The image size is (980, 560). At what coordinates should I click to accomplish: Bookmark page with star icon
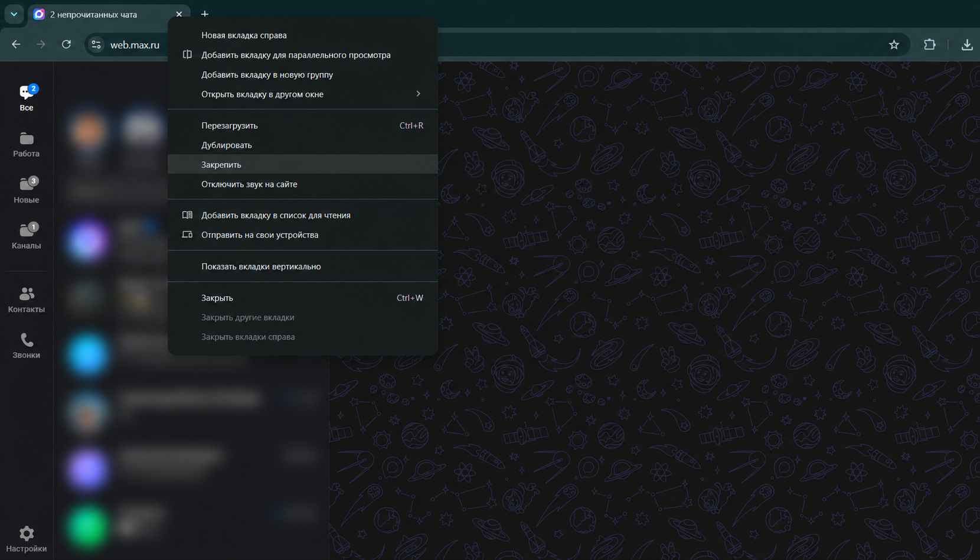894,44
